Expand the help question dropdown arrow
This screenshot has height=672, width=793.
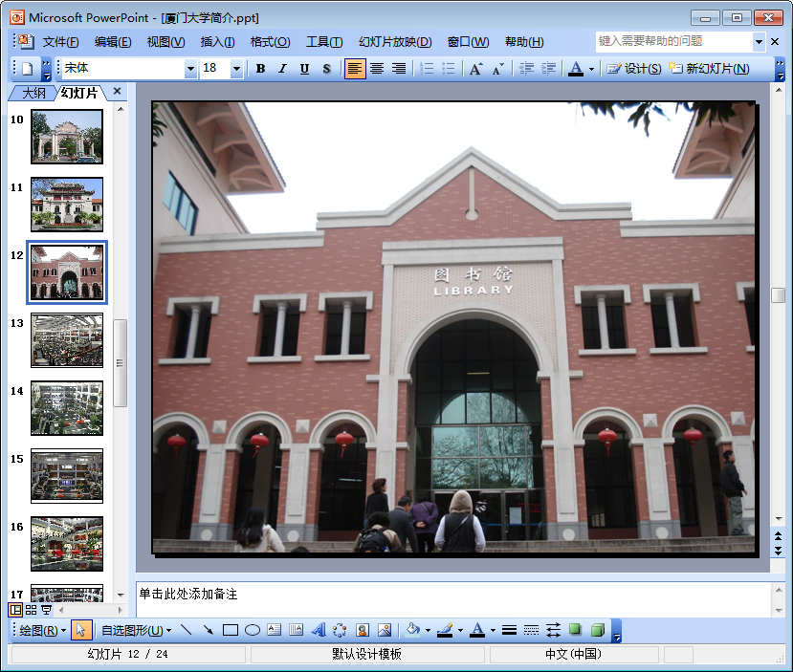(x=759, y=42)
